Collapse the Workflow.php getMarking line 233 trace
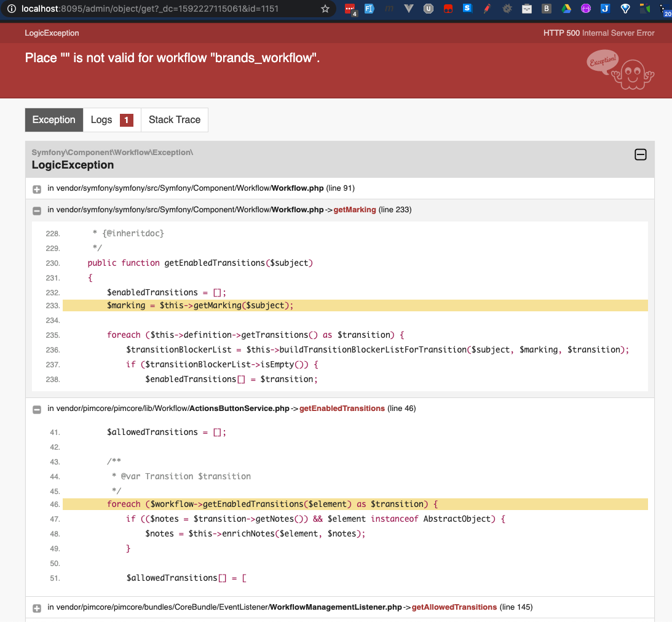 (37, 210)
